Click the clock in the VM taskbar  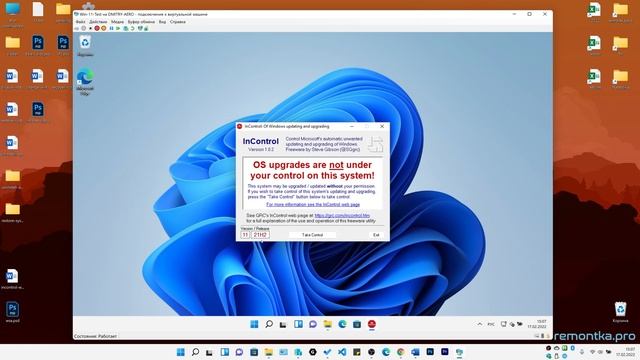537,324
